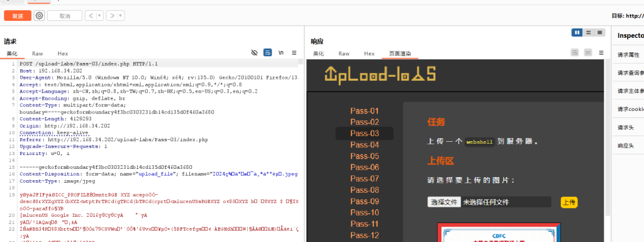This screenshot has width=644, height=242.
Task: Expand the Inspector 请求头 section
Action: 628,127
